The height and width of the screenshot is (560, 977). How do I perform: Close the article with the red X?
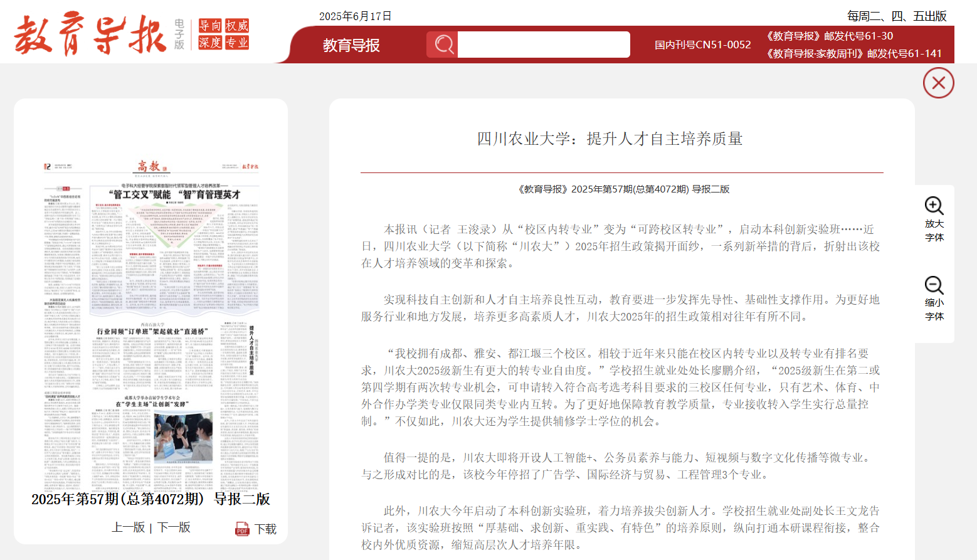pyautogui.click(x=938, y=83)
